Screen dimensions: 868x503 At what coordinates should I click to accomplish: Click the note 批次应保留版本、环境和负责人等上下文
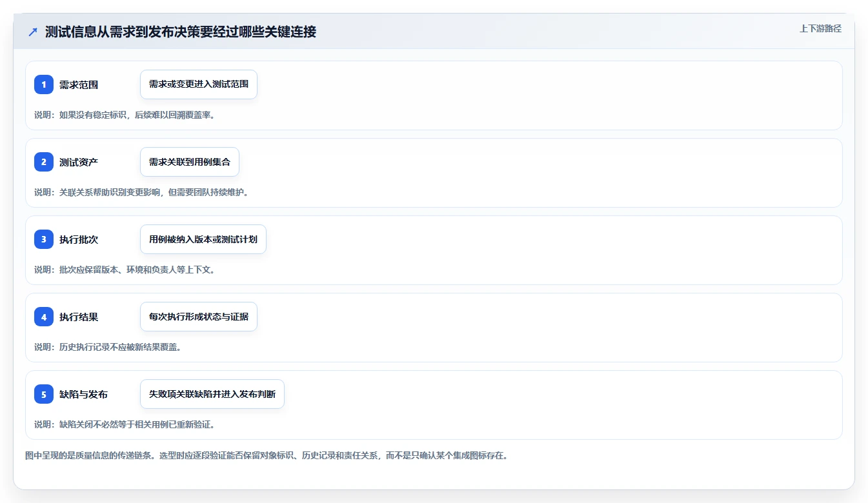pos(125,270)
